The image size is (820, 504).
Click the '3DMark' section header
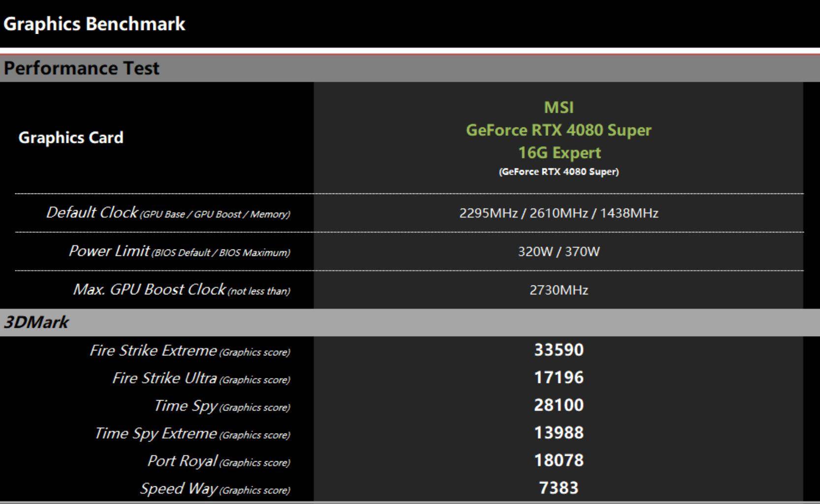[x=36, y=322]
